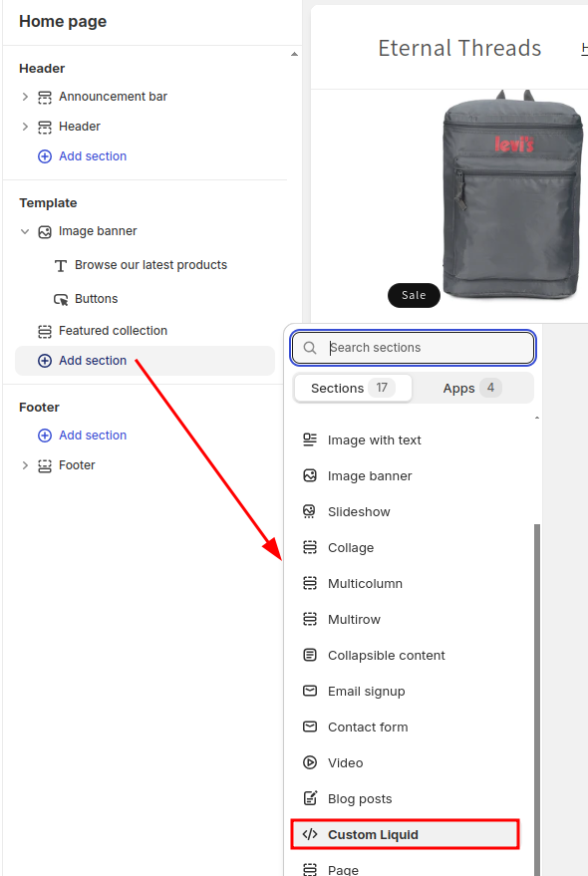Click the Multicolumn icon
The height and width of the screenshot is (876, 588).
pyautogui.click(x=310, y=583)
